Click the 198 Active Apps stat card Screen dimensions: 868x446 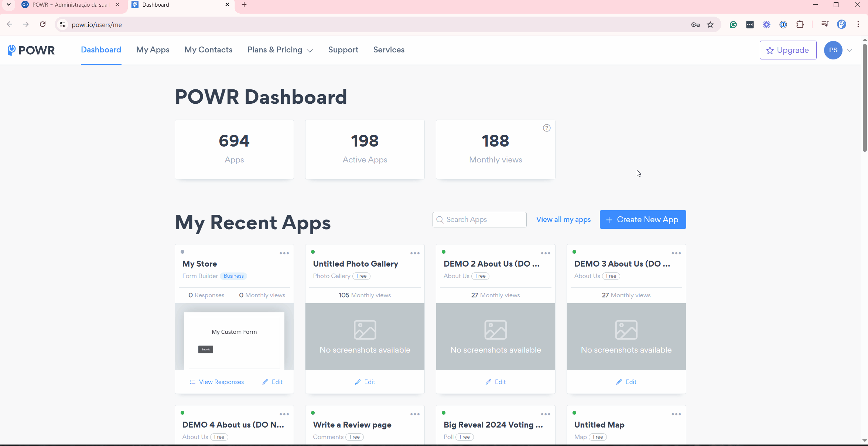(365, 150)
